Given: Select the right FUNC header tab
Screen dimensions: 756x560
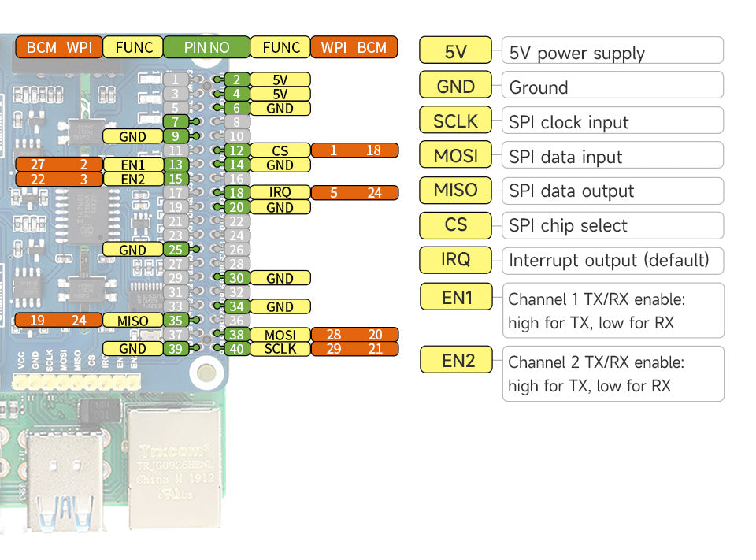Looking at the screenshot, I should click(x=280, y=47).
